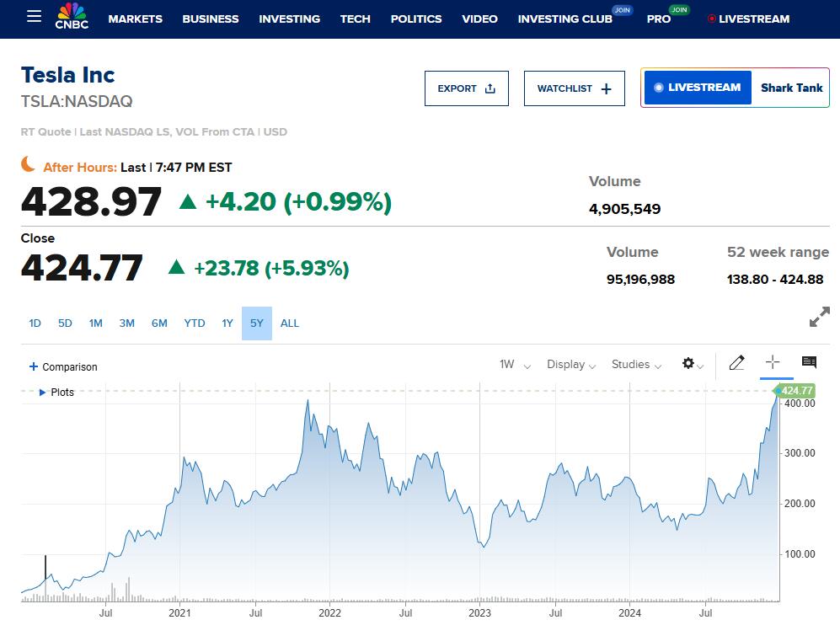Open the INVESTING menu
Image resolution: width=840 pixels, height=636 pixels.
tap(289, 19)
